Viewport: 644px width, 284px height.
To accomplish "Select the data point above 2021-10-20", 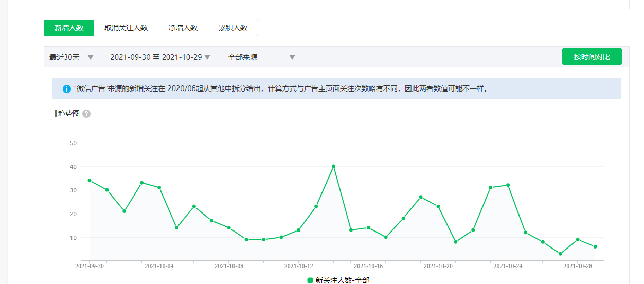I will tap(438, 206).
